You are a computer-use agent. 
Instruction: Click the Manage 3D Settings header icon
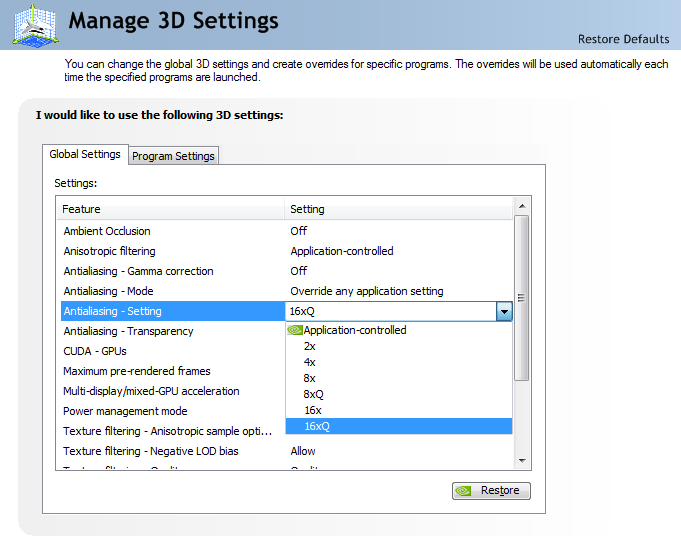(36, 25)
